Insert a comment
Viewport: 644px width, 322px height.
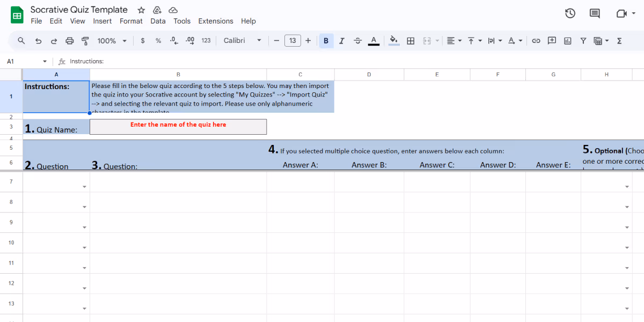pyautogui.click(x=552, y=40)
